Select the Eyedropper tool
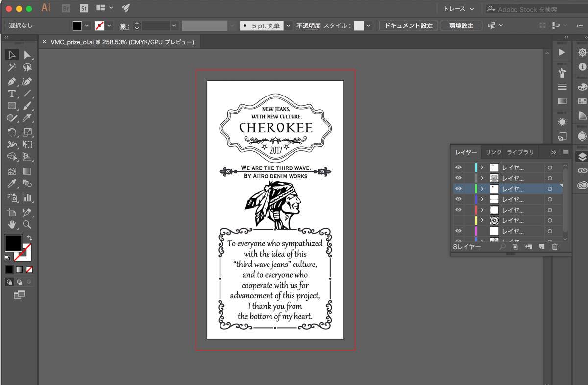This screenshot has height=385, width=588. 12,184
